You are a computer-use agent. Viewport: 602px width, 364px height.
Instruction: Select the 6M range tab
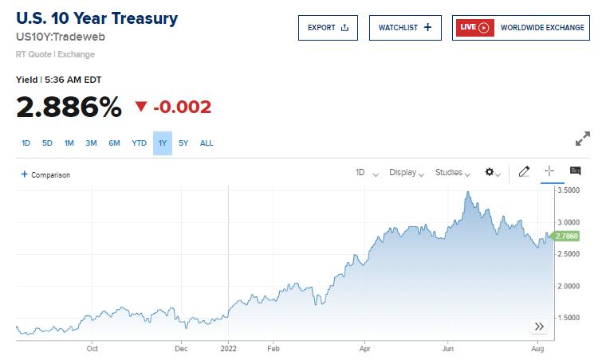[115, 143]
